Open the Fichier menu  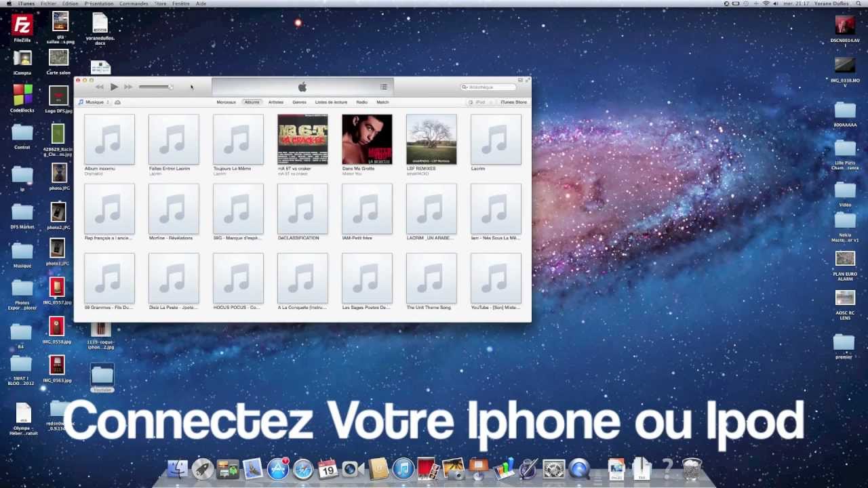48,3
